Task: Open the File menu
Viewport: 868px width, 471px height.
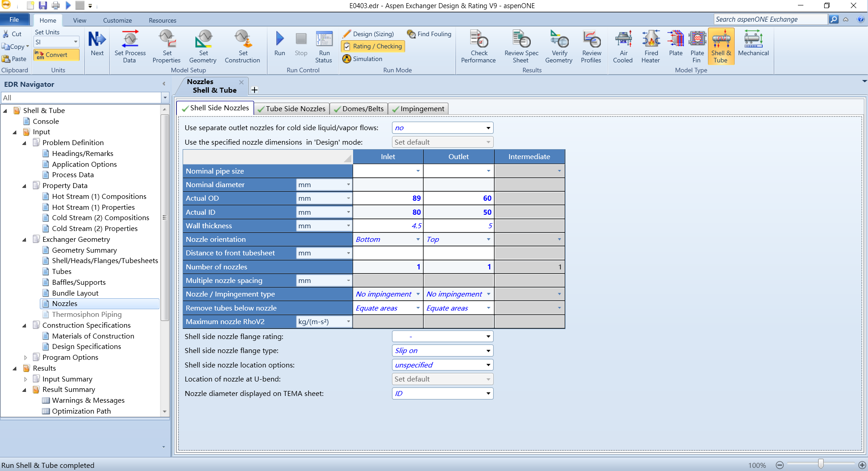Action: 14,19
